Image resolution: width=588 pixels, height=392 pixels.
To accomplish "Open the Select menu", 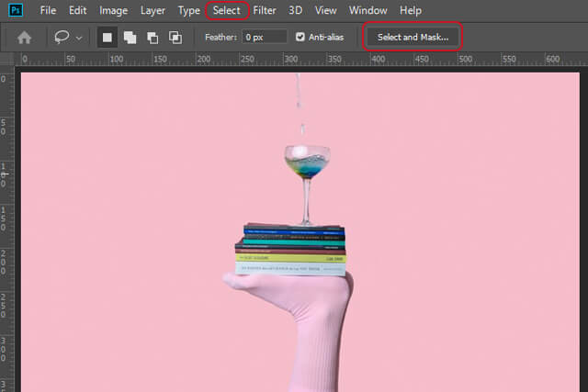I will click(x=227, y=10).
